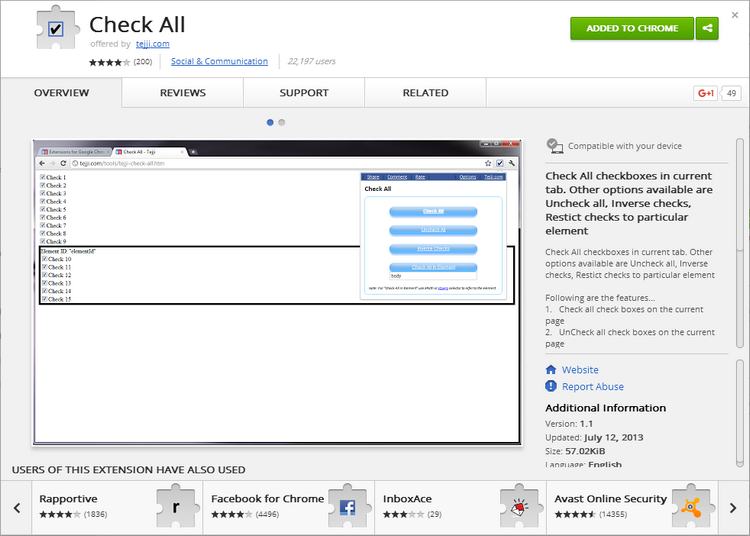Click the star rating with 200 reviews

tap(121, 62)
